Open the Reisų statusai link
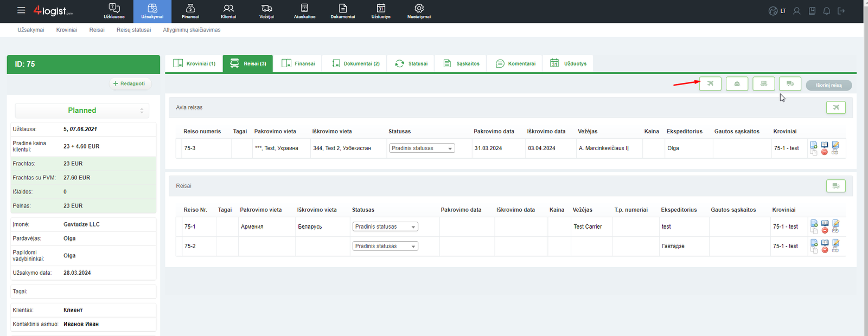This screenshot has height=336, width=868. pos(133,30)
